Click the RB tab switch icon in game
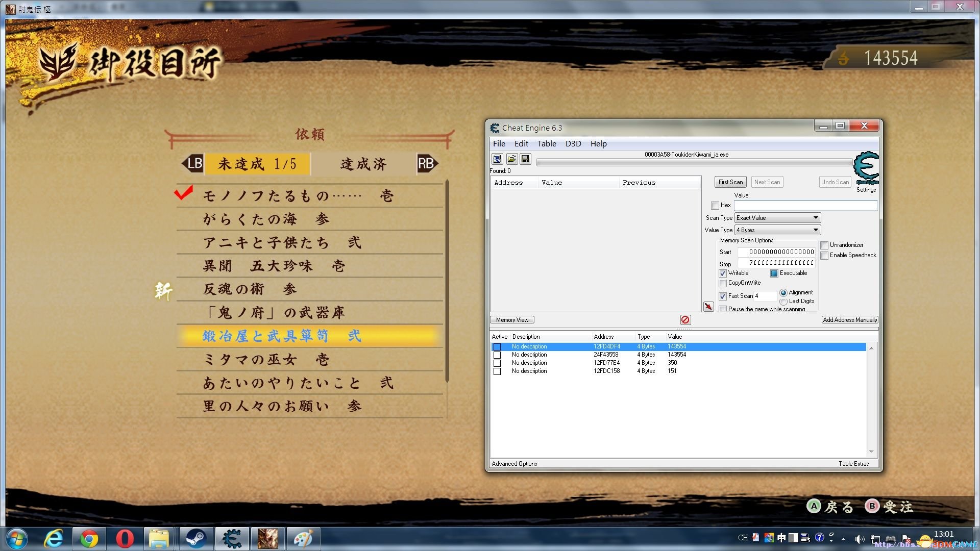The image size is (980, 551). pyautogui.click(x=427, y=163)
